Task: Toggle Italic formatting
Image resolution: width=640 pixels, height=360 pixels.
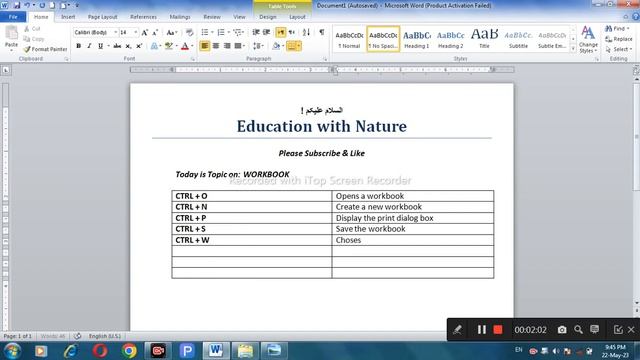Action: pos(89,46)
